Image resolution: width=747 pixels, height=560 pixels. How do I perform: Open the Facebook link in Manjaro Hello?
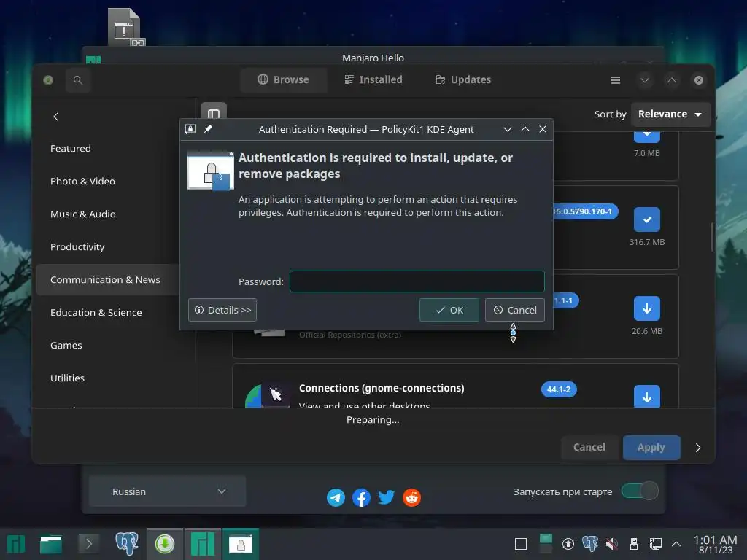tap(361, 497)
